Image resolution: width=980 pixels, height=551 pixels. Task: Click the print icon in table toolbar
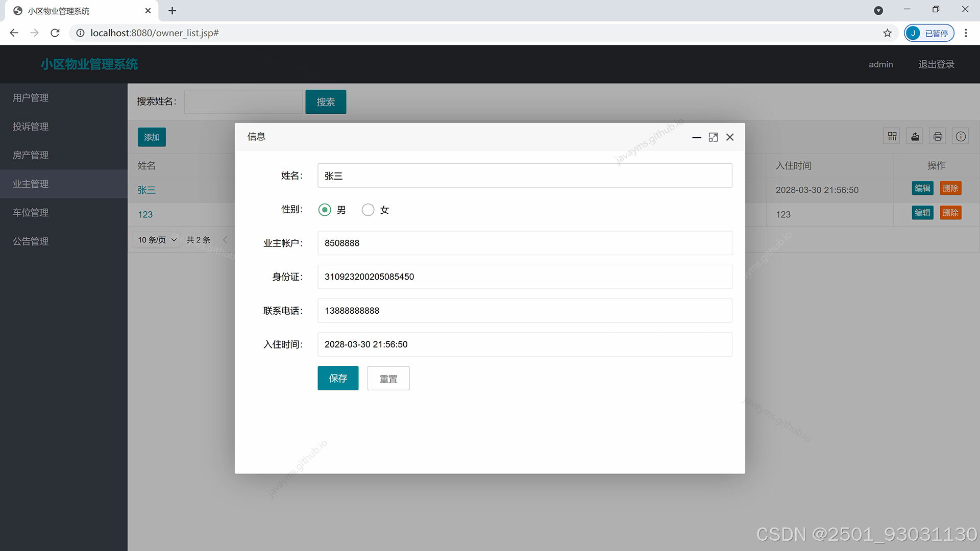pyautogui.click(x=938, y=136)
